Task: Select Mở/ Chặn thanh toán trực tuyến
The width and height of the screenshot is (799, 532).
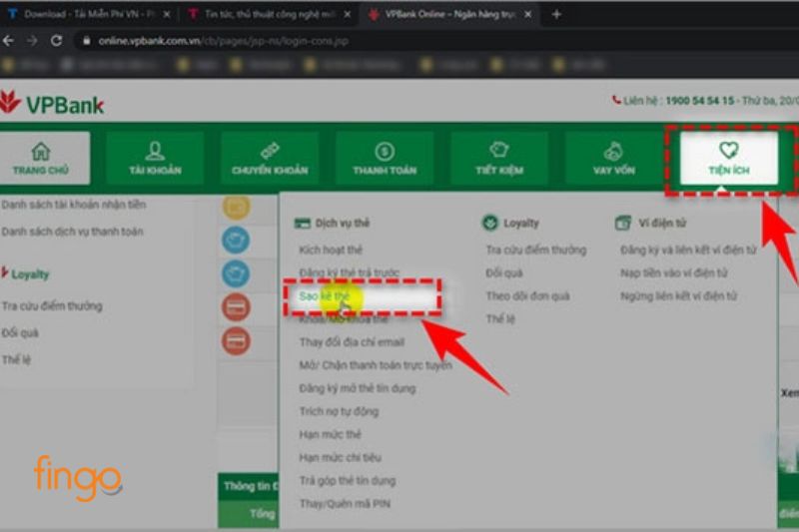Action: (x=376, y=365)
